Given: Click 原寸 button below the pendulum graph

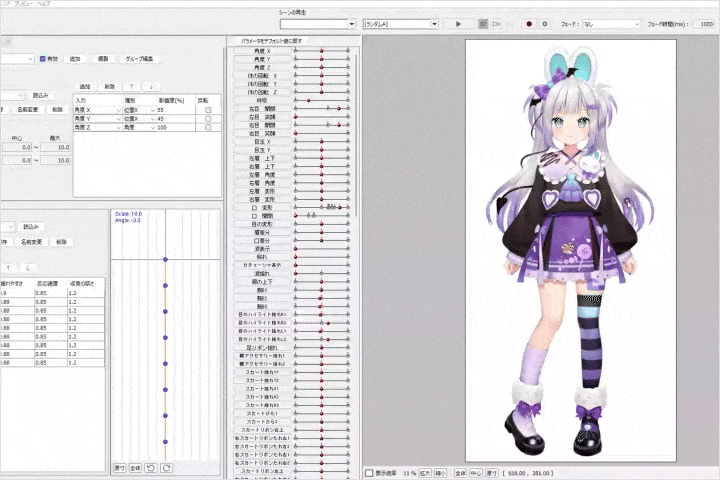Looking at the screenshot, I should (x=119, y=468).
